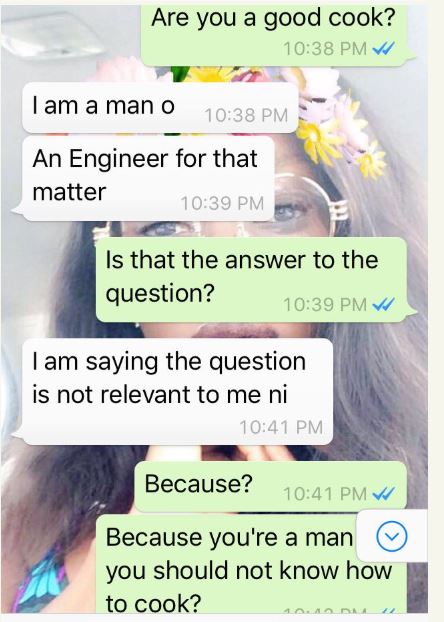Viewport: 444px width, 622px height.
Task: Select the 'question is not relevant' message
Action: [x=177, y=392]
